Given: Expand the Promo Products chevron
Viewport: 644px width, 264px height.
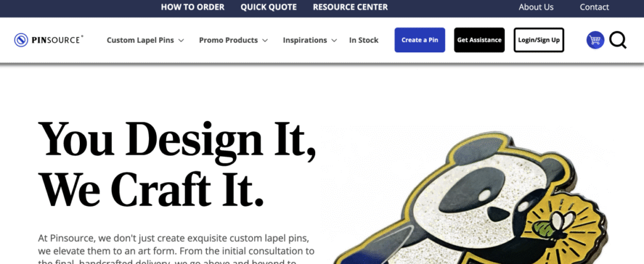Looking at the screenshot, I should [x=265, y=40].
